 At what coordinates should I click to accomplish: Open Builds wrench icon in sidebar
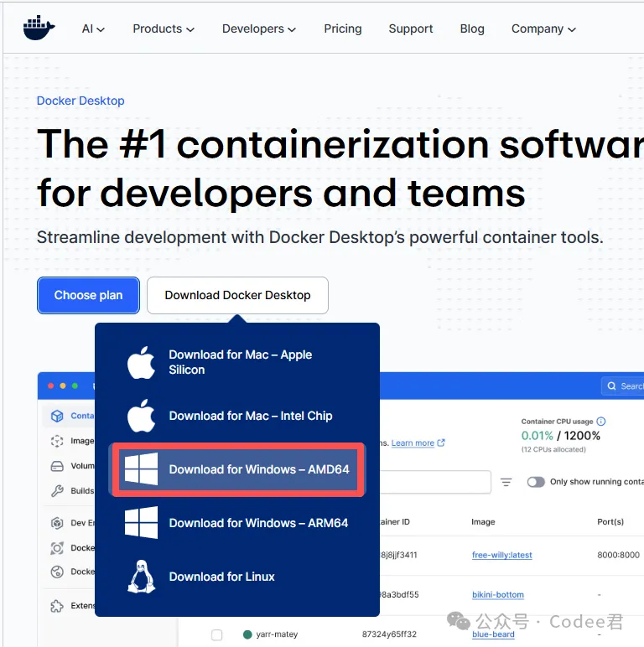coord(57,490)
